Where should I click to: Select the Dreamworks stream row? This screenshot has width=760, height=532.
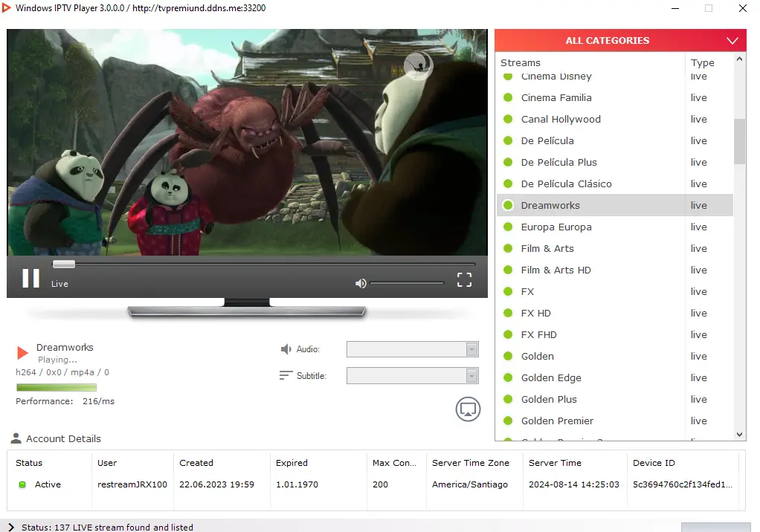614,205
